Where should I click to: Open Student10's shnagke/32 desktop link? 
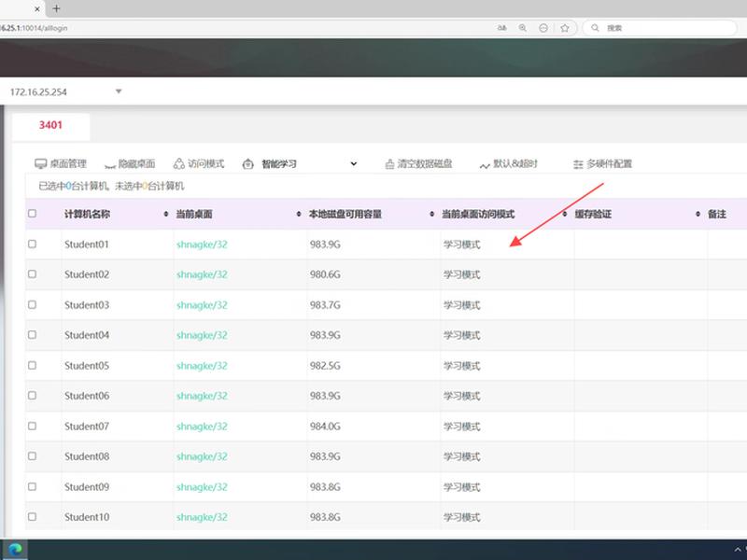[202, 517]
